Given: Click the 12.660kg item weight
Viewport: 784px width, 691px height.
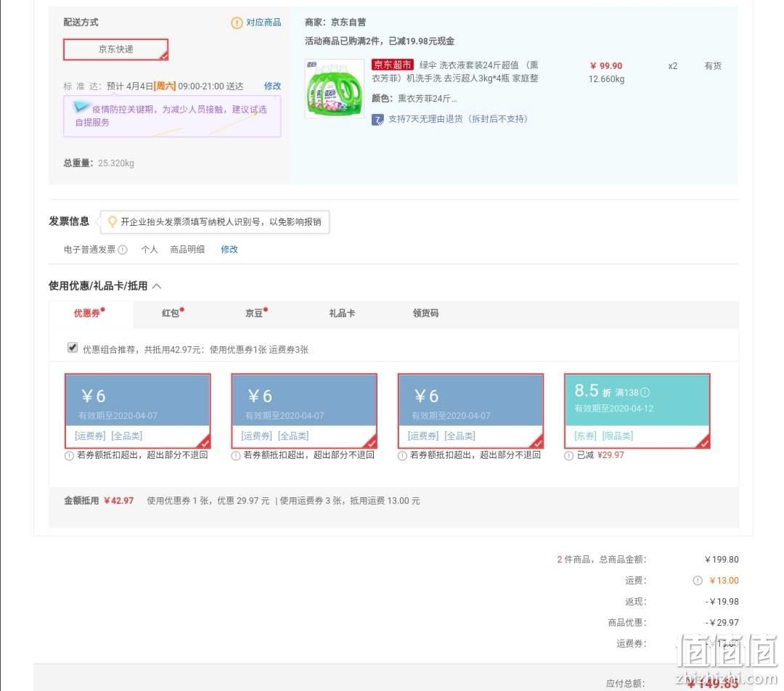Looking at the screenshot, I should [606, 79].
